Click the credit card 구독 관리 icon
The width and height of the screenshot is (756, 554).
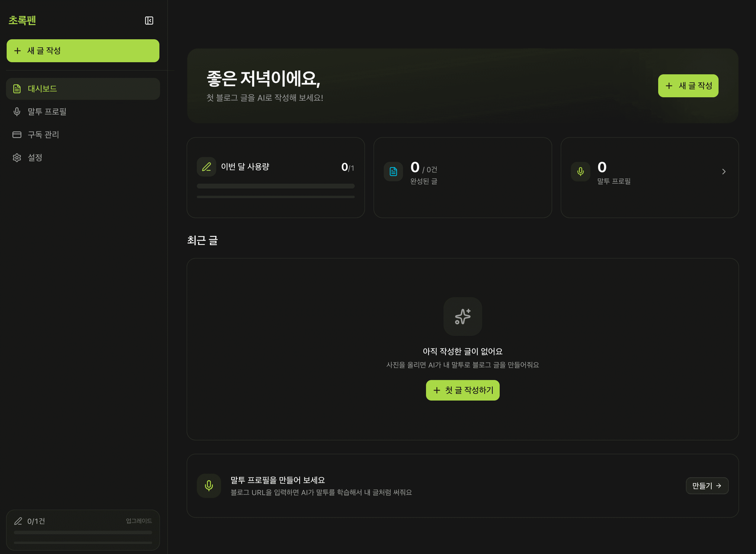click(x=17, y=135)
